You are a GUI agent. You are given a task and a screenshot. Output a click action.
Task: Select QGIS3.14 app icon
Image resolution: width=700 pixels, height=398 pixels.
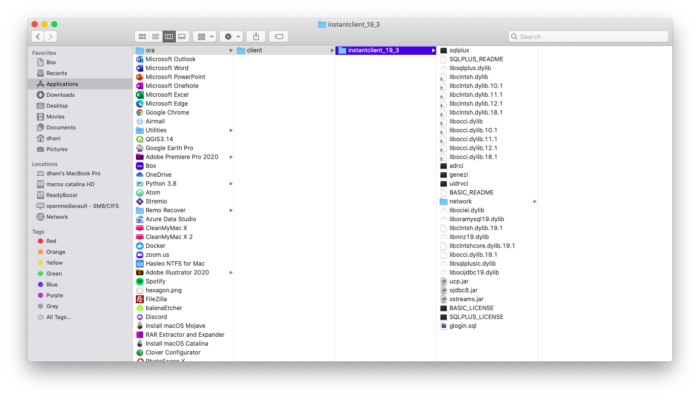(x=140, y=139)
